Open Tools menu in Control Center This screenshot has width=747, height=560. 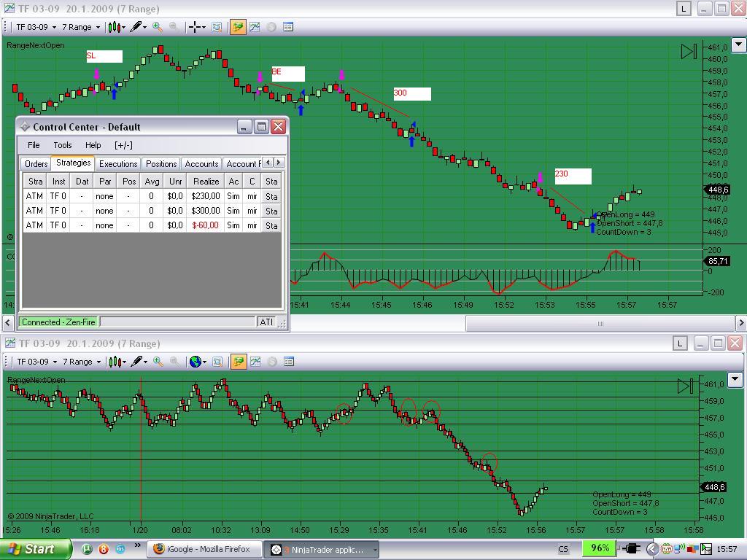point(63,145)
